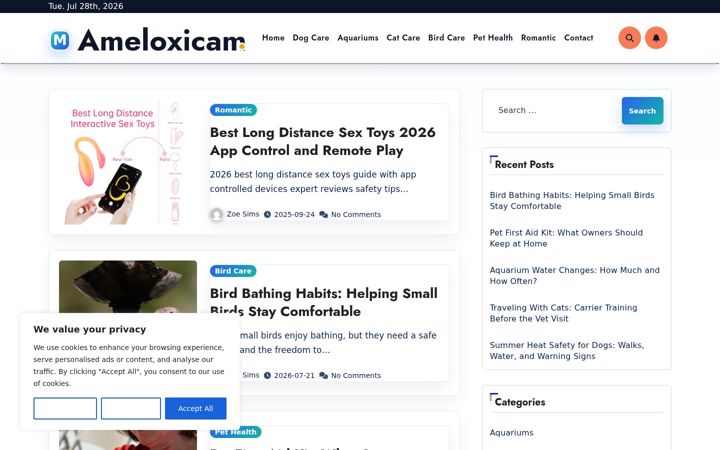Open Bird Care navigation link

446,38
